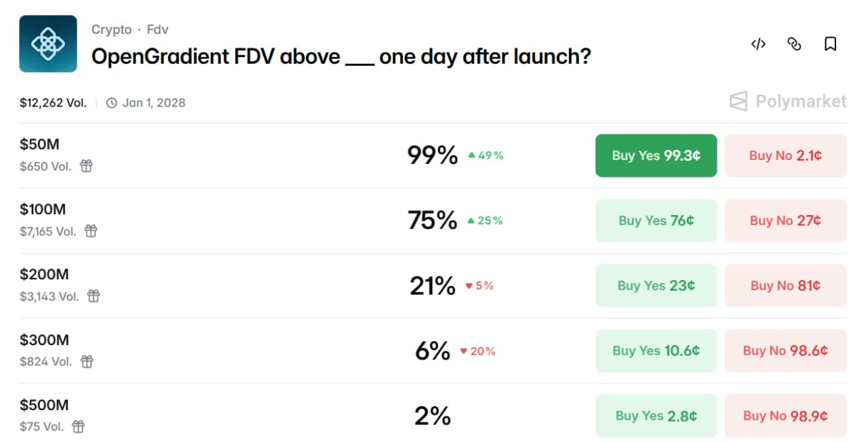The height and width of the screenshot is (442, 868).
Task: Click the gift icon on $300M row
Action: tap(87, 361)
